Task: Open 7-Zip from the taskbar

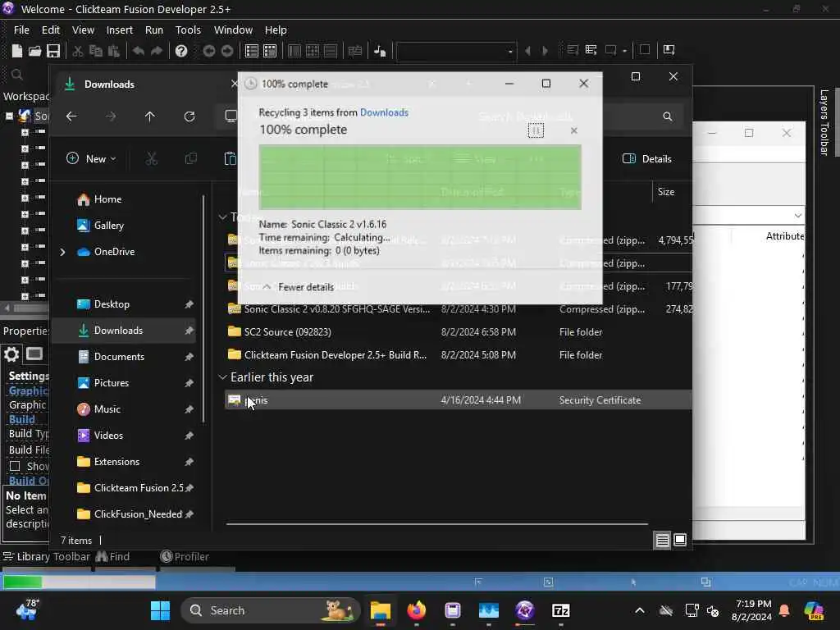Action: tap(560, 610)
